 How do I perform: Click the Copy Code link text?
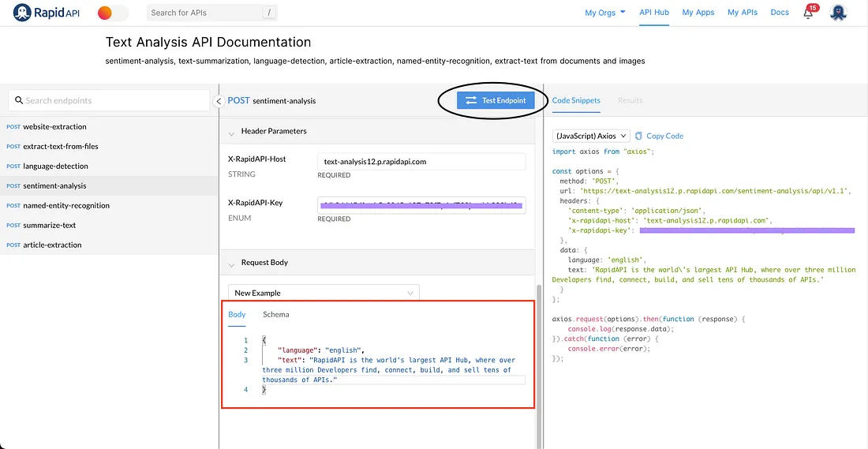tap(665, 136)
